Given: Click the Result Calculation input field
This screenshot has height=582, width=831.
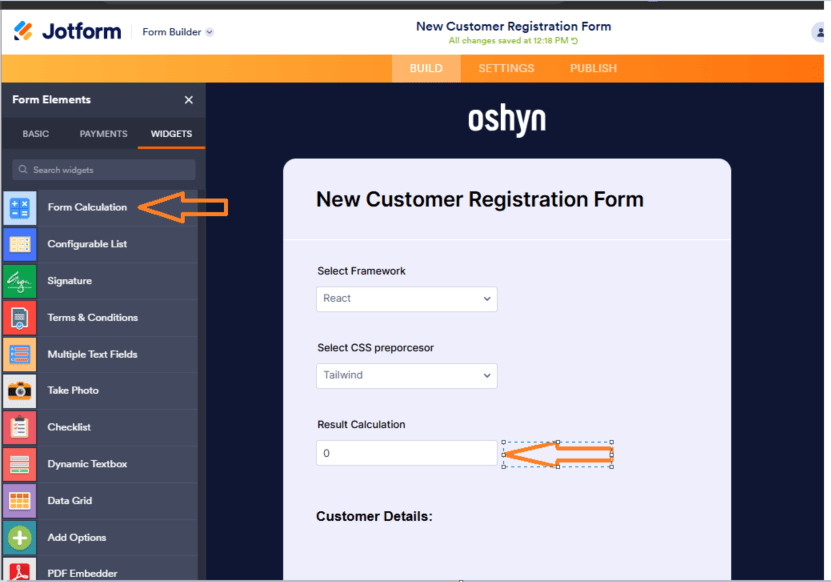Looking at the screenshot, I should [x=406, y=453].
